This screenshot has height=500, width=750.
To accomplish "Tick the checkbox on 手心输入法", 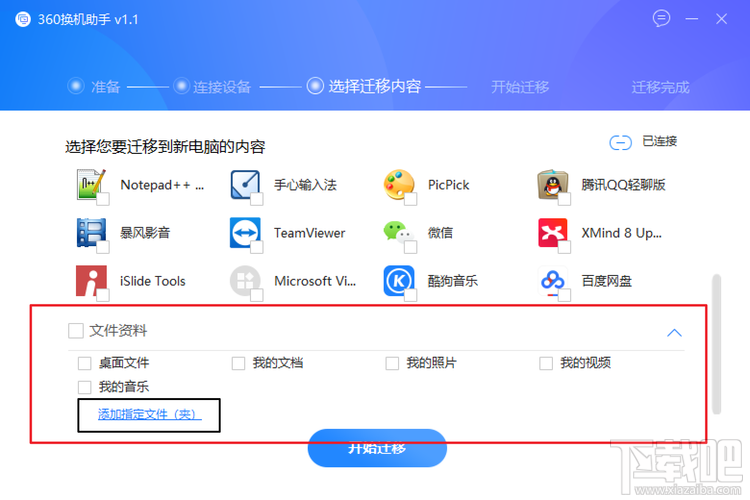I will (x=257, y=199).
